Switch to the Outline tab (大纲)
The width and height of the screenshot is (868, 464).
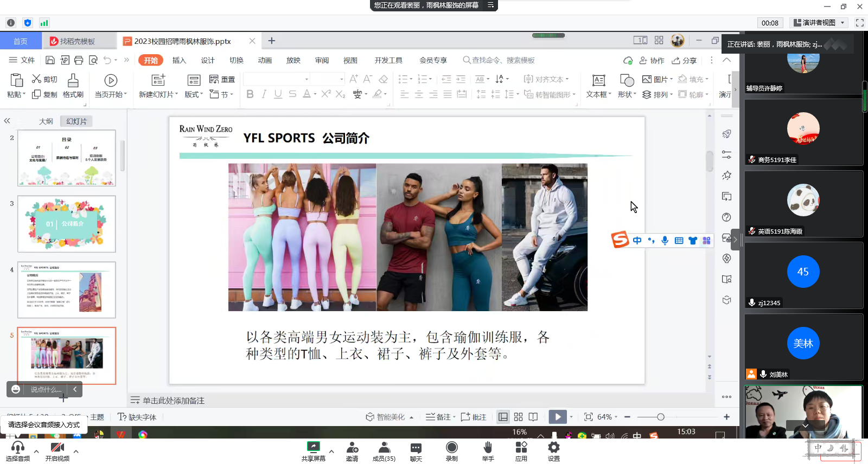point(46,121)
